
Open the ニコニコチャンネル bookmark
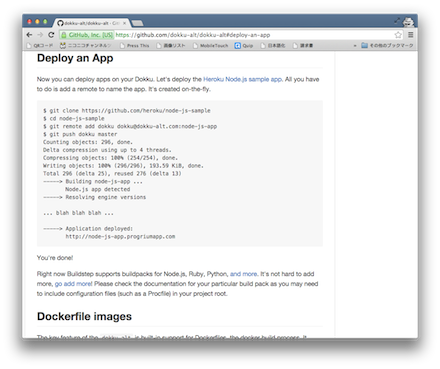(x=86, y=45)
